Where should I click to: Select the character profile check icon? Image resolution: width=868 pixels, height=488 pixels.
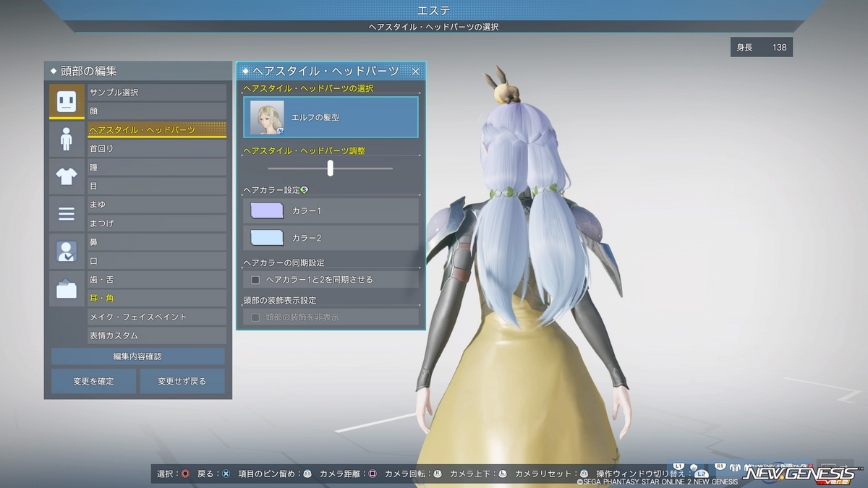67,252
